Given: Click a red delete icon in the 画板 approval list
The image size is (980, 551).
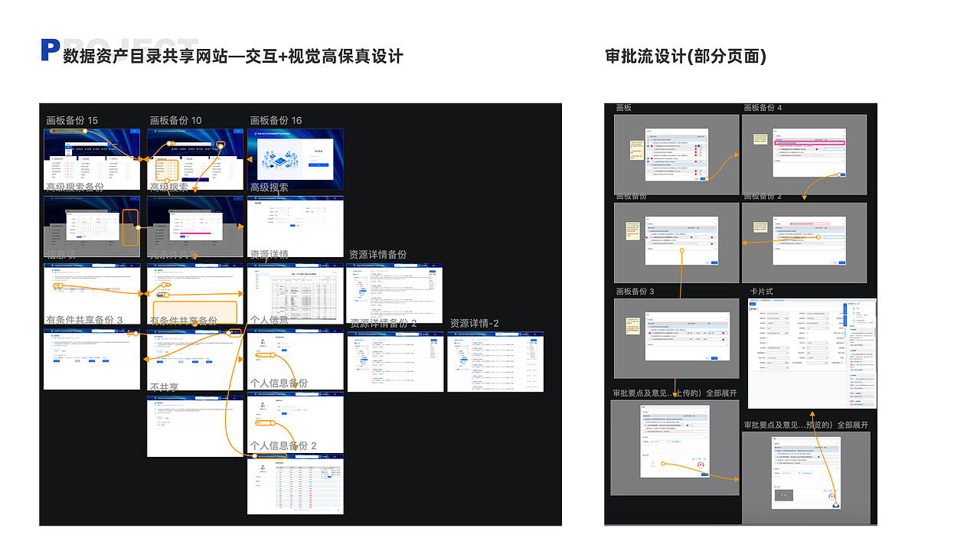Looking at the screenshot, I should point(696,149).
